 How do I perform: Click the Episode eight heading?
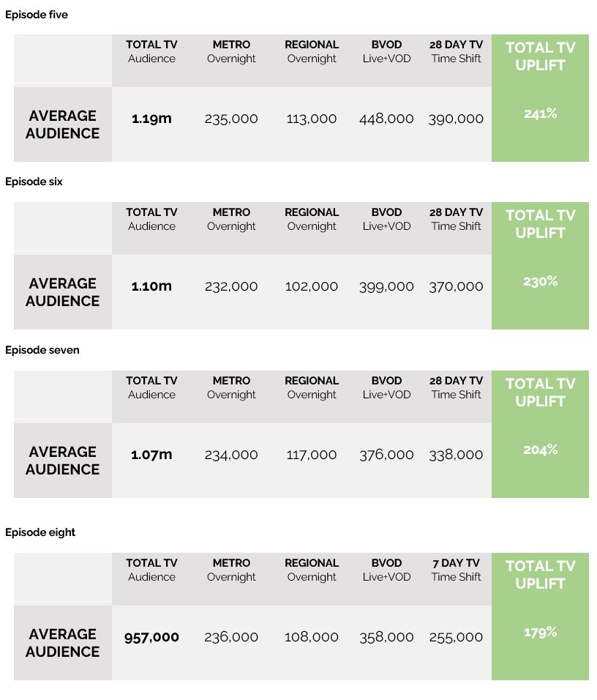(x=40, y=532)
